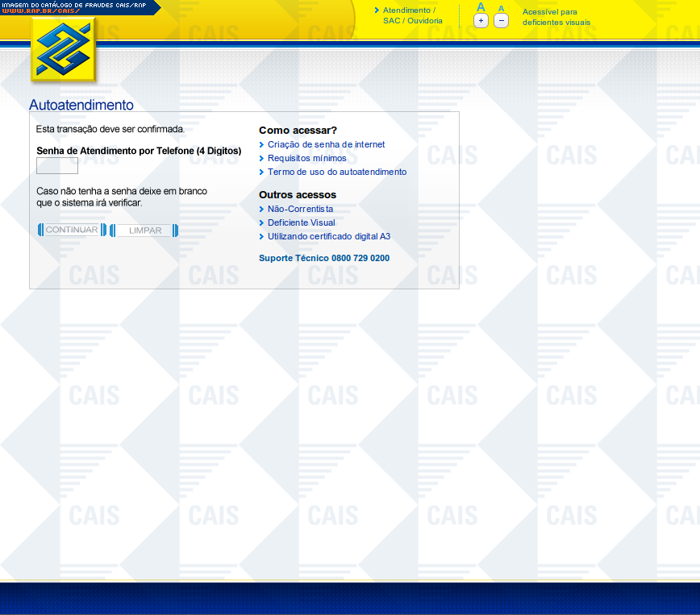Click Suporte Técnico 0800 729 0200 text
Screen dimensions: 700x615
tap(323, 259)
